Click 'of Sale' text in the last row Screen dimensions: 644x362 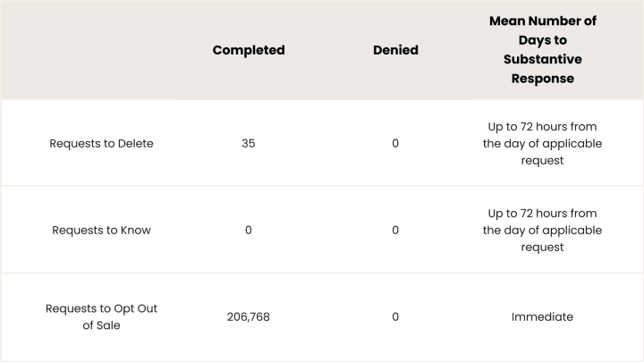point(101,325)
